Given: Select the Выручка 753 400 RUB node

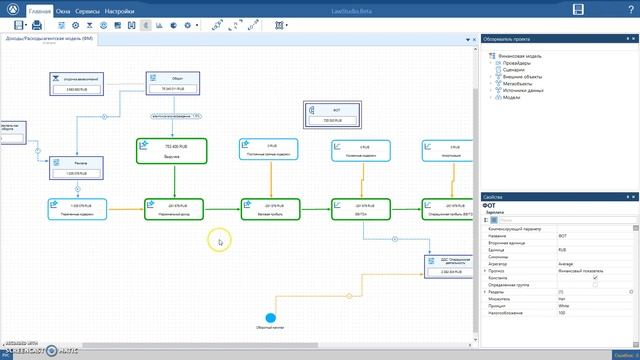Looking at the screenshot, I should pyautogui.click(x=171, y=151).
